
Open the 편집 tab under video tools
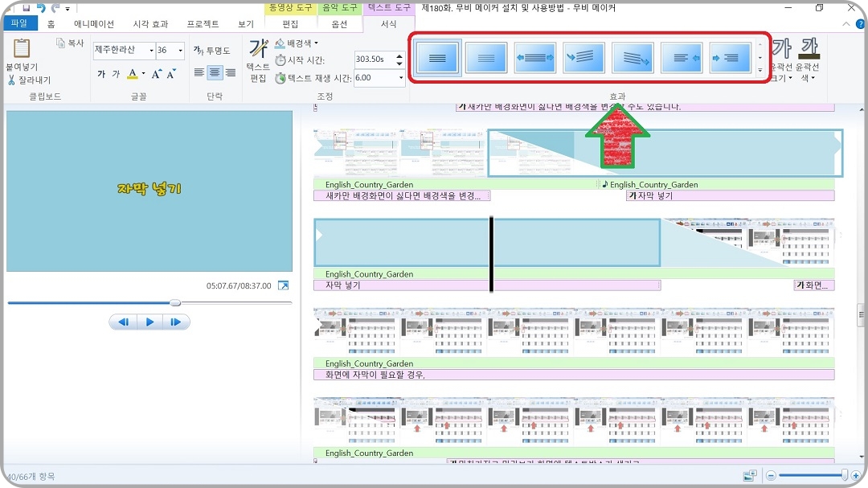[x=291, y=24]
